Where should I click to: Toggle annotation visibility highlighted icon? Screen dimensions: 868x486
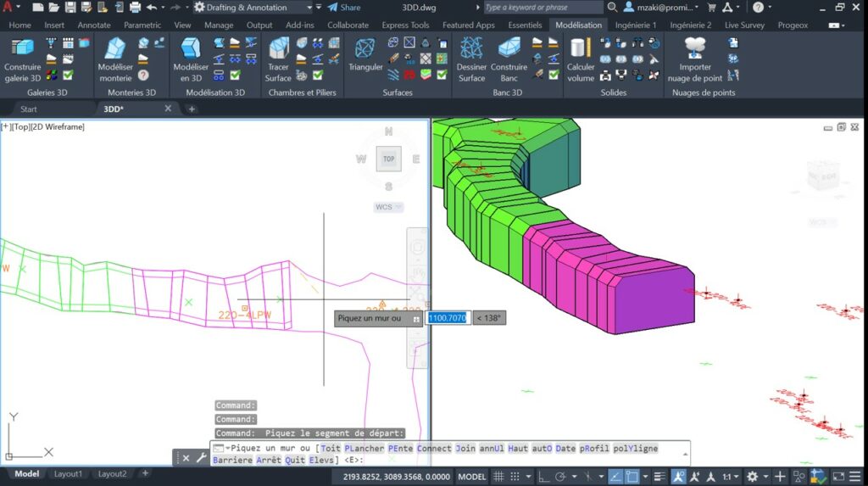point(679,477)
